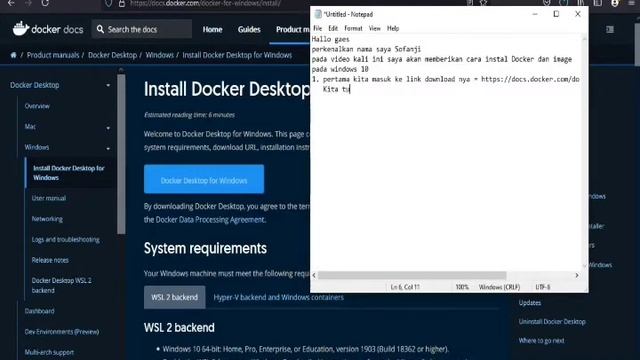This screenshot has height=360, width=640.
Task: Open the Notepad View menu
Action: click(374, 28)
